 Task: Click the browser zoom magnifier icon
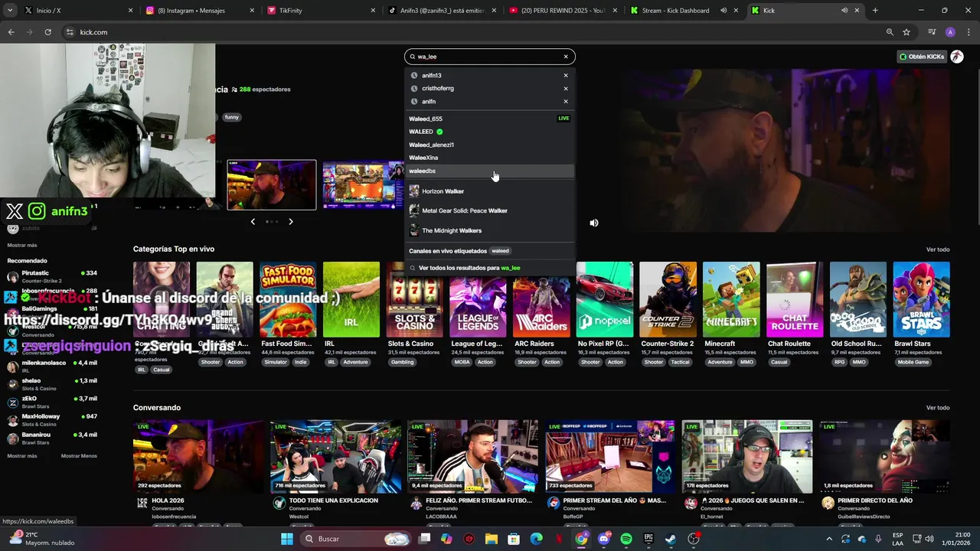[890, 32]
